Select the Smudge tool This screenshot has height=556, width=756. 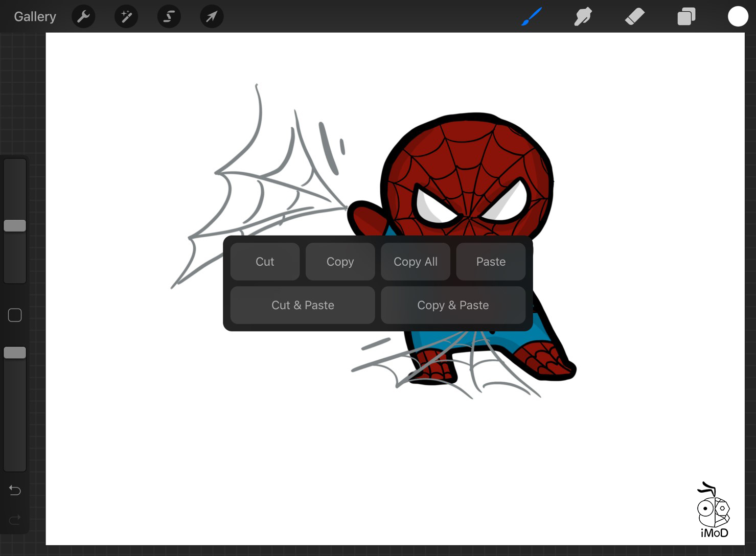point(583,17)
